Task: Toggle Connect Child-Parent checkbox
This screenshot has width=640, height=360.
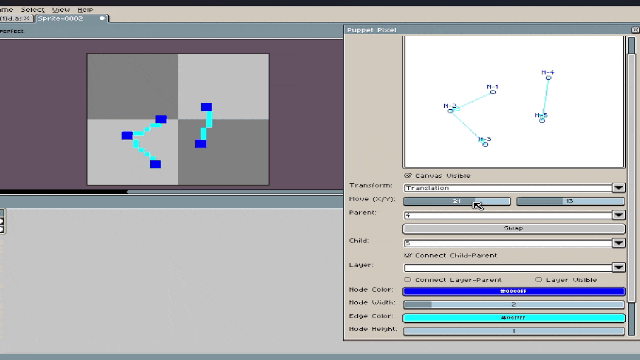Action: click(408, 255)
